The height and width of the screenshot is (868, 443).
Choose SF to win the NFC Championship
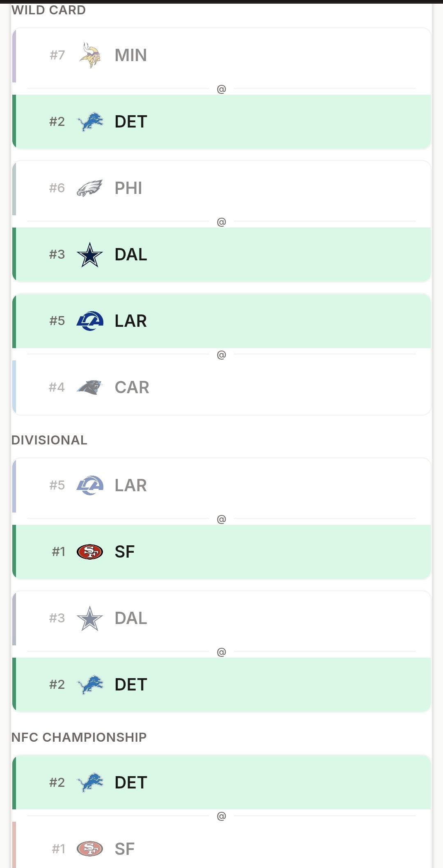click(221, 845)
